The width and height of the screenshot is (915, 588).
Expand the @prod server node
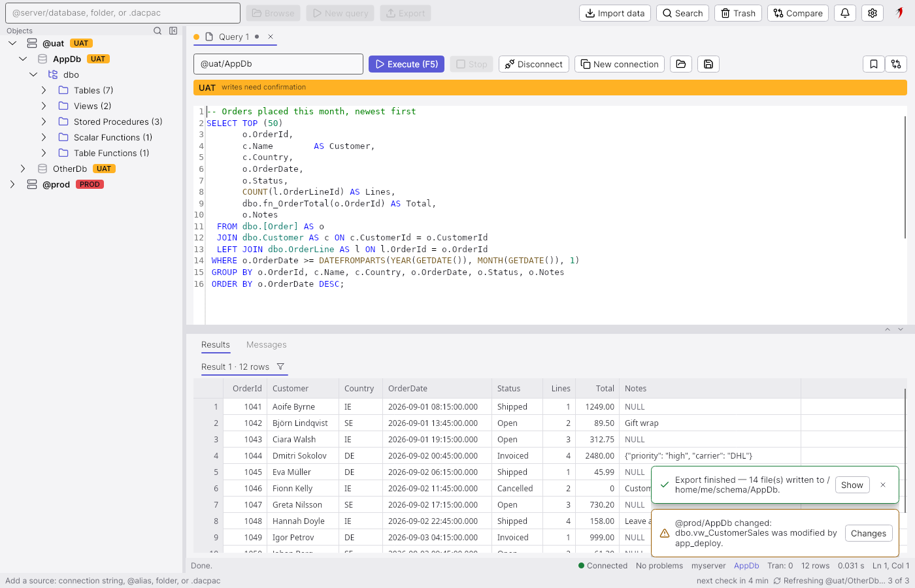pyautogui.click(x=12, y=184)
